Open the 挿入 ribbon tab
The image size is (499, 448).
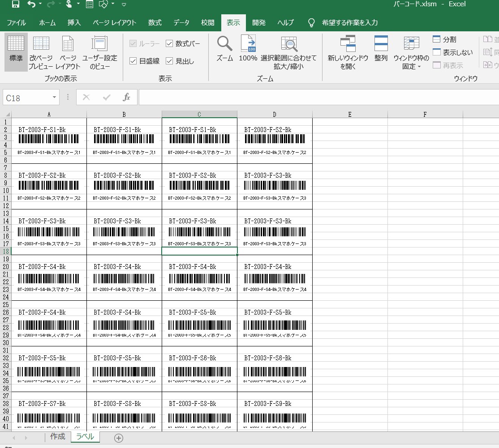[x=74, y=22]
